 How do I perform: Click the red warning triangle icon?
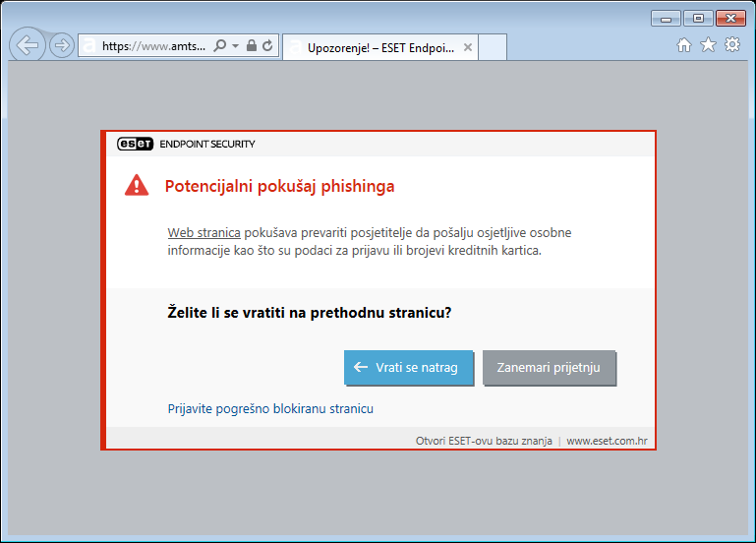tap(137, 185)
